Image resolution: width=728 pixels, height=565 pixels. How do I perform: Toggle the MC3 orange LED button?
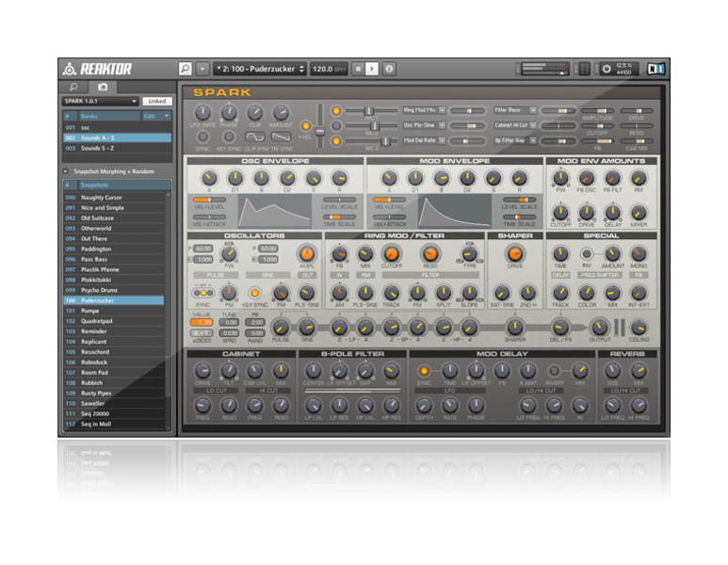[336, 140]
